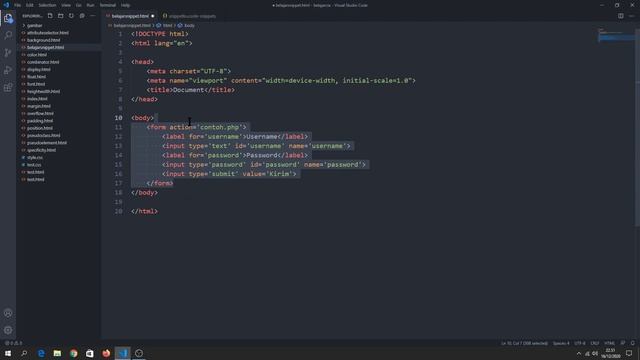Open position.html in Explorer
Image resolution: width=640 pixels, height=360 pixels.
40,128
